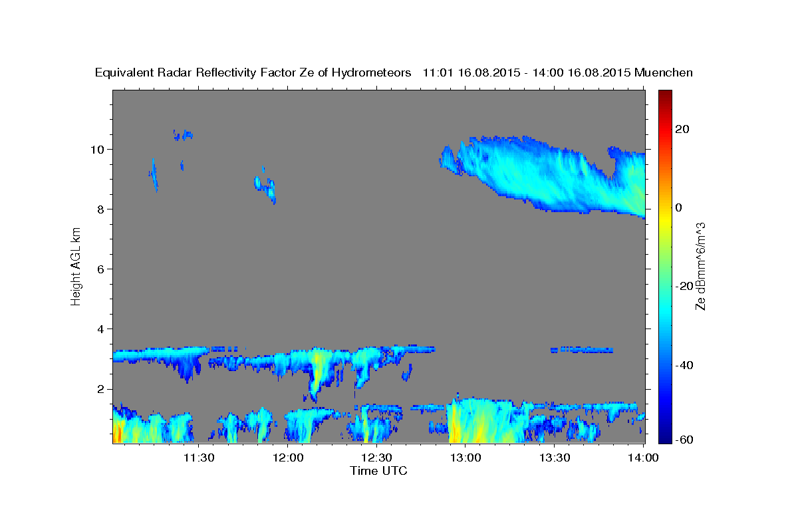Click the colorbar tick label '-20'
Viewport: 798px width, 532px height.
pos(684,286)
